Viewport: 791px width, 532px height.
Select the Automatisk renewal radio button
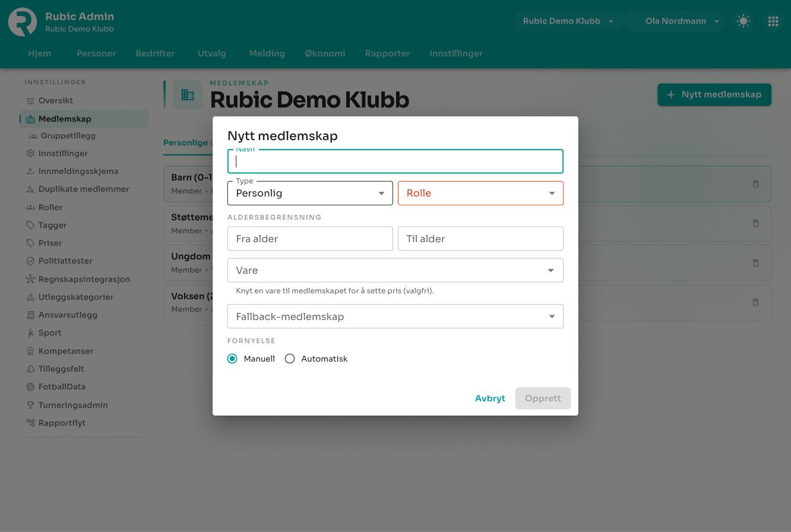click(290, 359)
